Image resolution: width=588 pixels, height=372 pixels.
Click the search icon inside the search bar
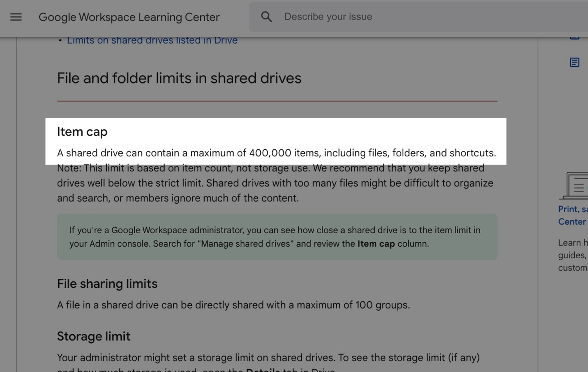coord(266,16)
